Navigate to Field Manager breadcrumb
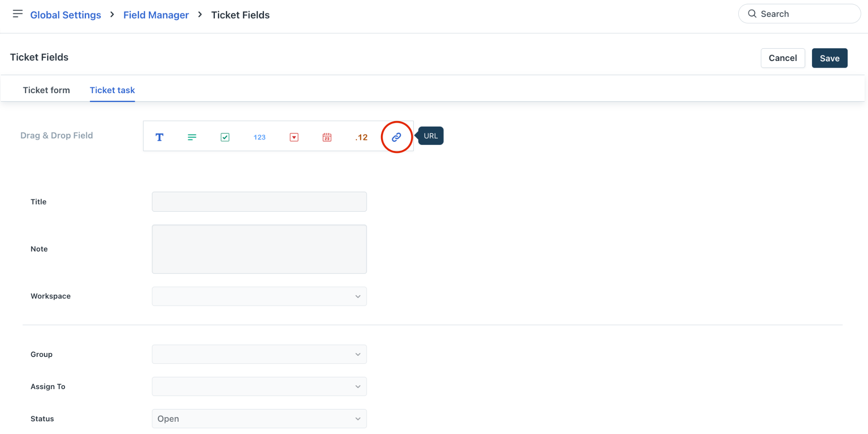Viewport: 868px width, 434px height. pyautogui.click(x=156, y=15)
